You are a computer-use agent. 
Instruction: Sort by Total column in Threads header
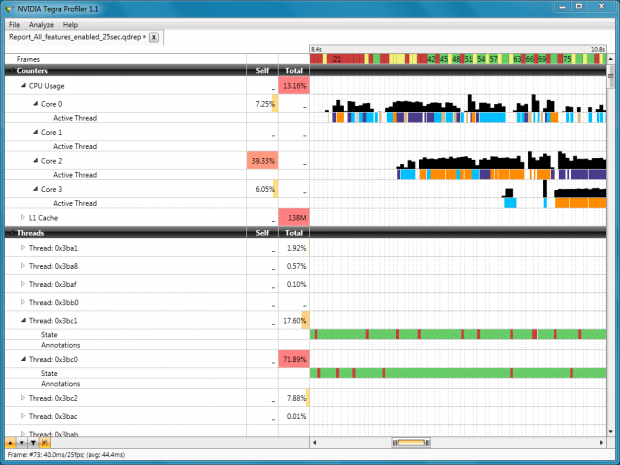point(294,233)
